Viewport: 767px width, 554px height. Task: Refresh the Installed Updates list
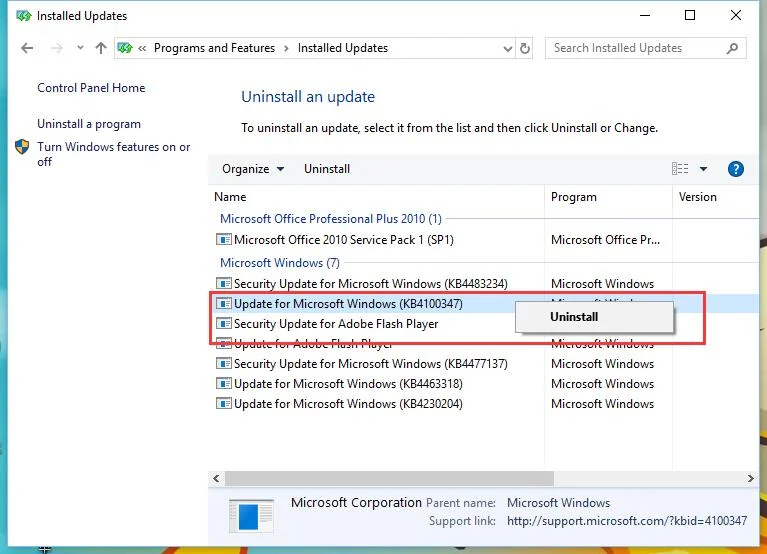525,48
